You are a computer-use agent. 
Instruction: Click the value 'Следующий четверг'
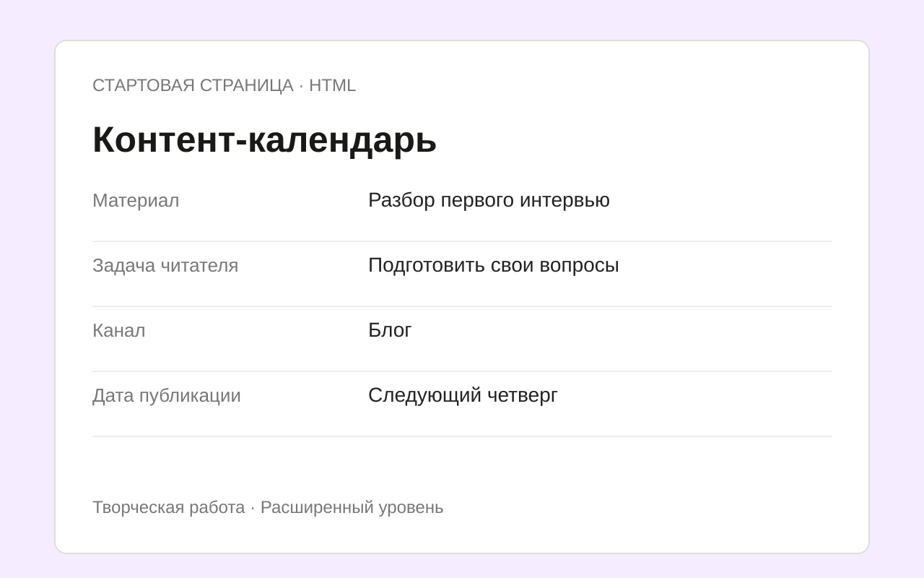(463, 395)
